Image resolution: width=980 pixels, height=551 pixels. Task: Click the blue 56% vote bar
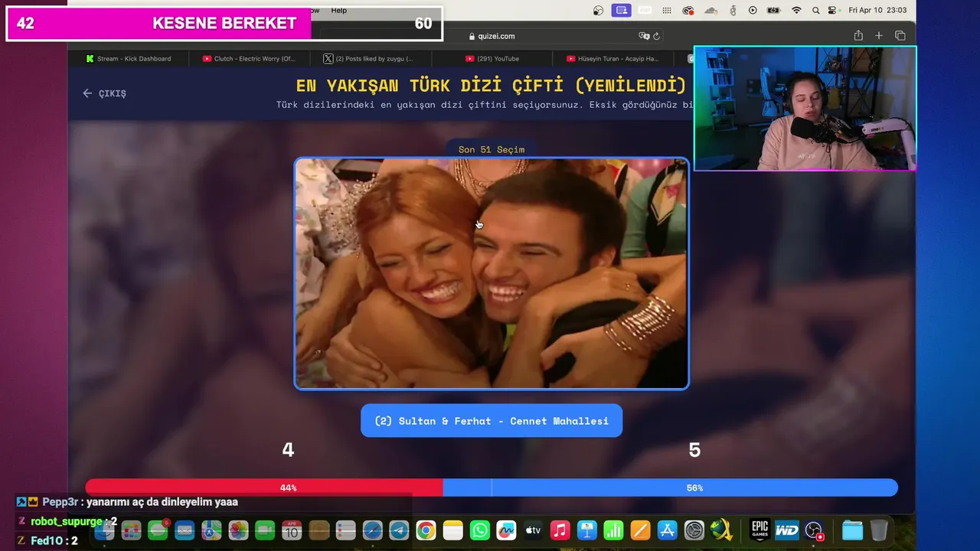(671, 487)
